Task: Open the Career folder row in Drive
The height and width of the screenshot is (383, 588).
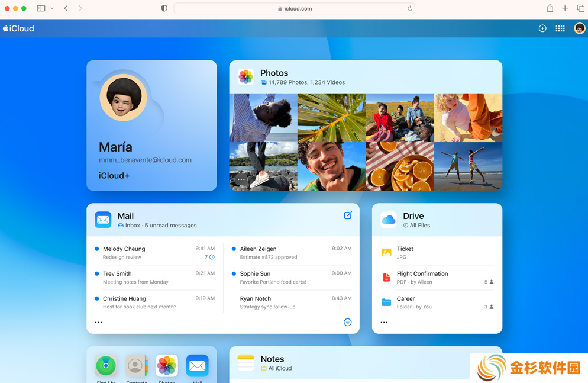Action: tap(437, 302)
